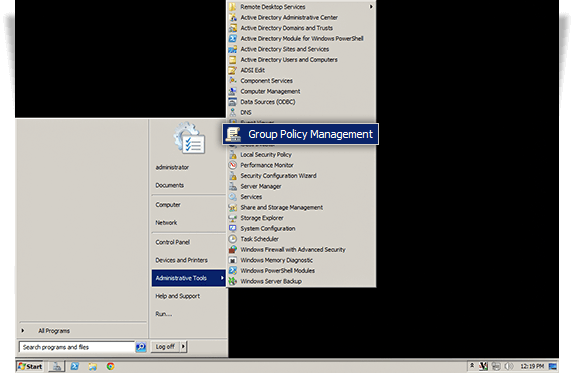The width and height of the screenshot is (574, 373).
Task: Select the Windows Server Backup text entry
Action: (271, 281)
